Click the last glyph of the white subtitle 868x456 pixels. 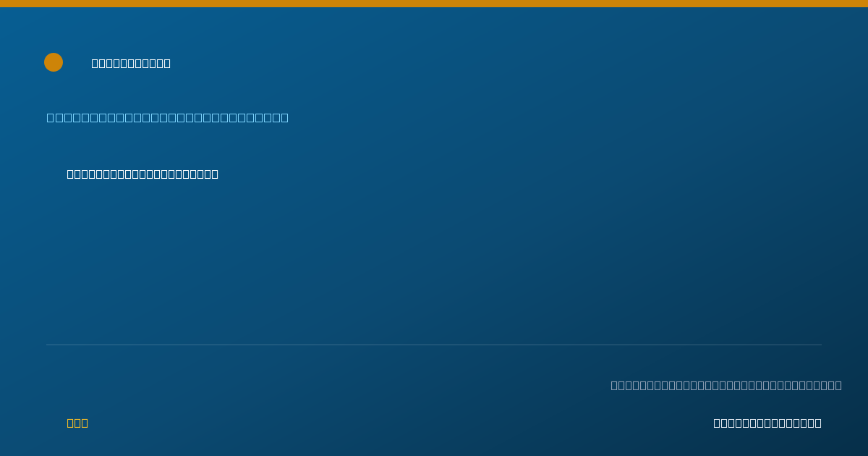pos(215,174)
